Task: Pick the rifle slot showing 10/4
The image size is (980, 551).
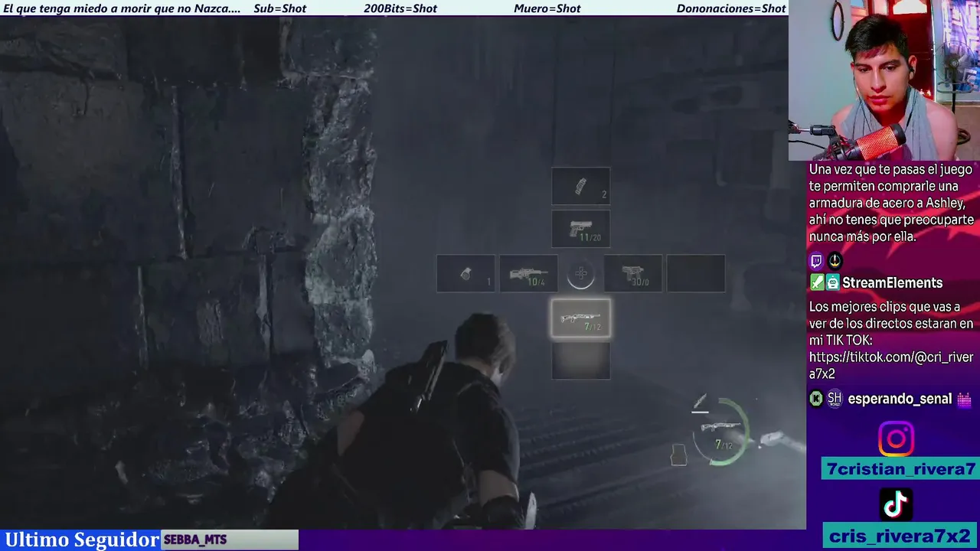Action: [x=528, y=274]
